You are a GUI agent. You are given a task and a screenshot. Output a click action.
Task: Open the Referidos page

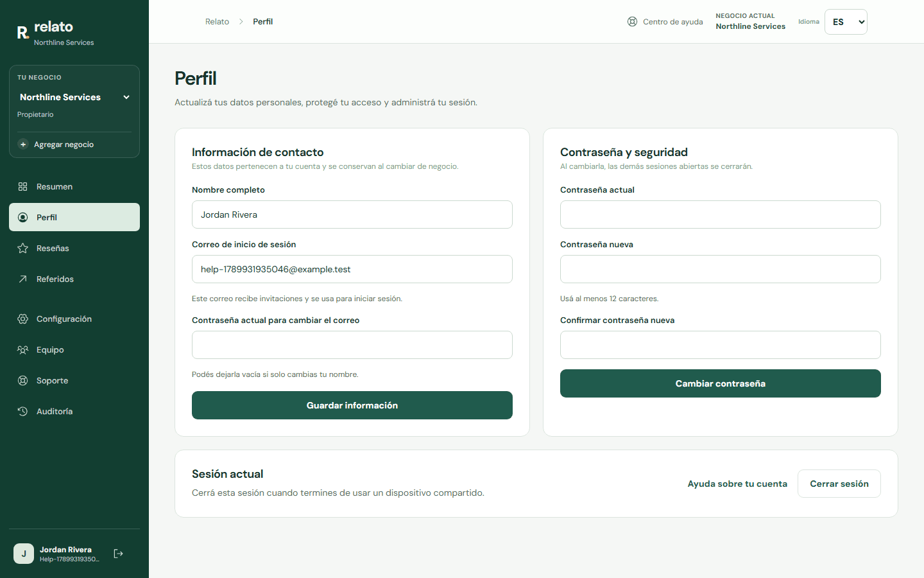click(x=74, y=279)
